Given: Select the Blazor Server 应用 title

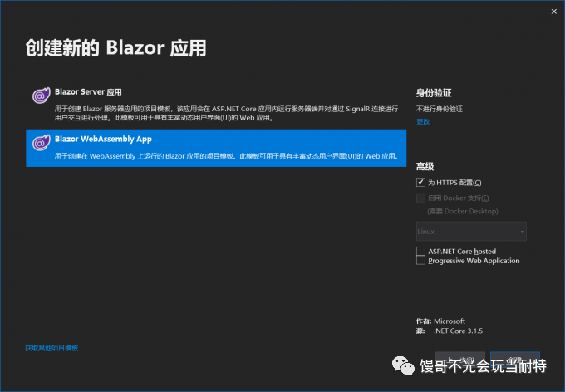Looking at the screenshot, I should click(x=88, y=92).
